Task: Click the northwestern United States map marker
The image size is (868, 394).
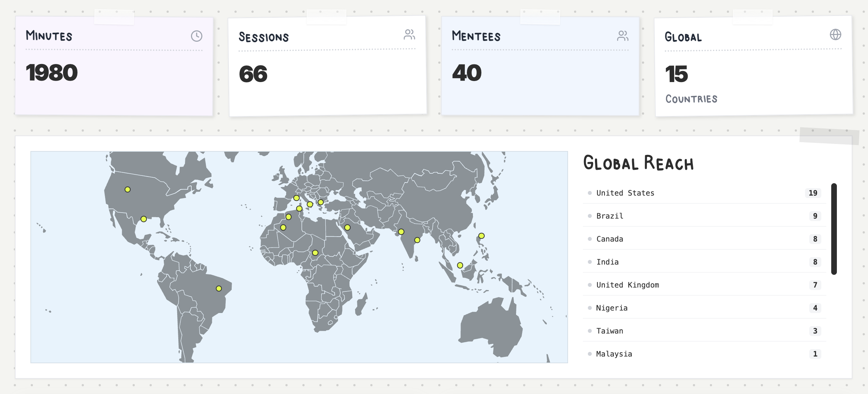Action: tap(128, 190)
